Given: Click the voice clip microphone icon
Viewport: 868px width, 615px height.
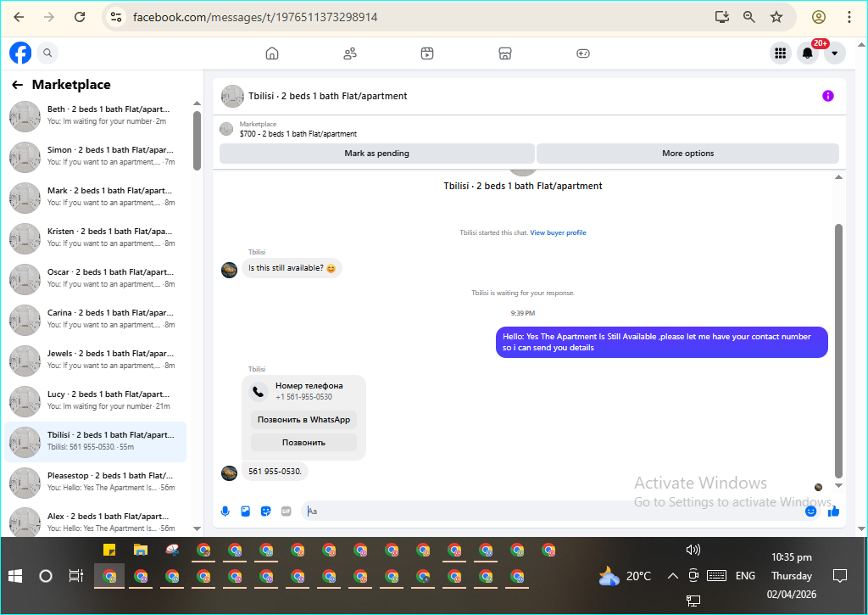Looking at the screenshot, I should click(225, 511).
